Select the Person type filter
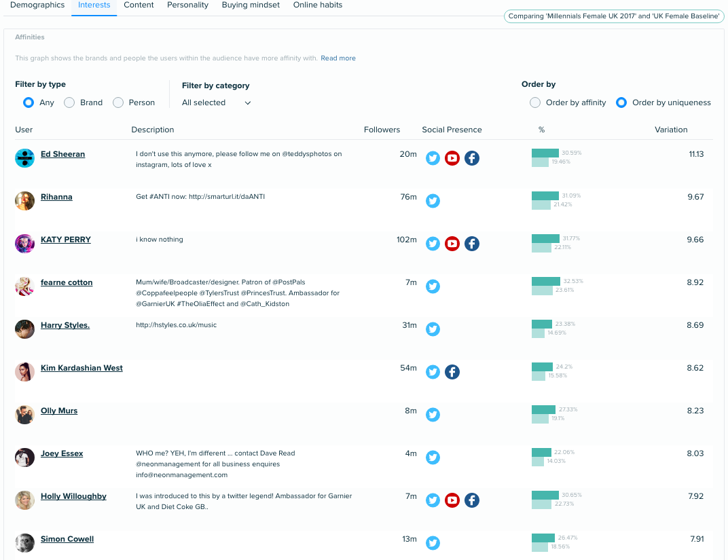 point(118,102)
